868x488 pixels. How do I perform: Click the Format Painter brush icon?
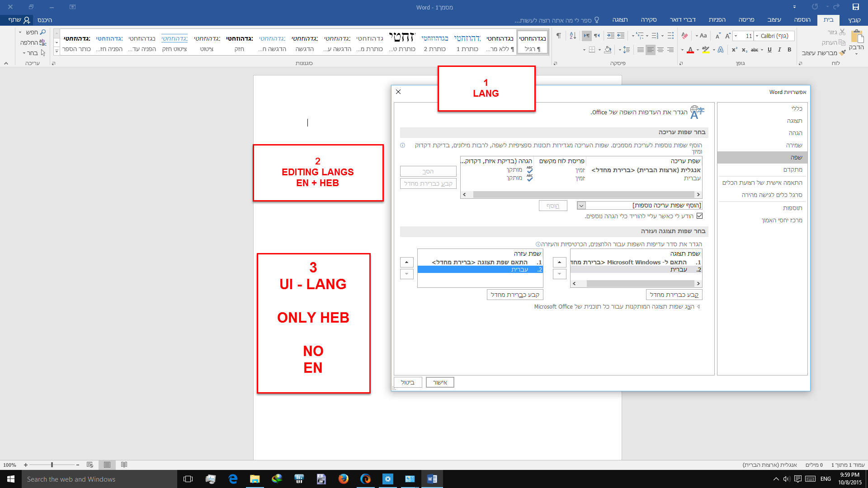click(842, 53)
